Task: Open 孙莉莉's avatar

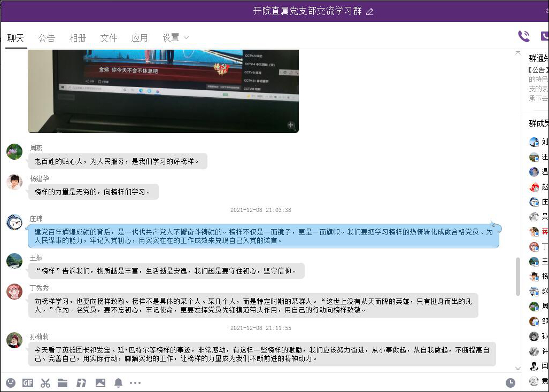Action: click(14, 340)
